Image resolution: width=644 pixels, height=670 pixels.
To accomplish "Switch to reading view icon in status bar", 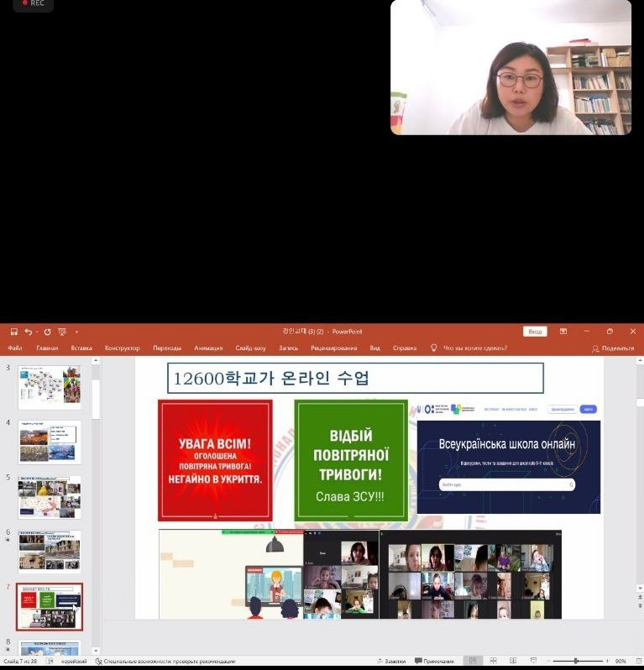I will pos(513,661).
